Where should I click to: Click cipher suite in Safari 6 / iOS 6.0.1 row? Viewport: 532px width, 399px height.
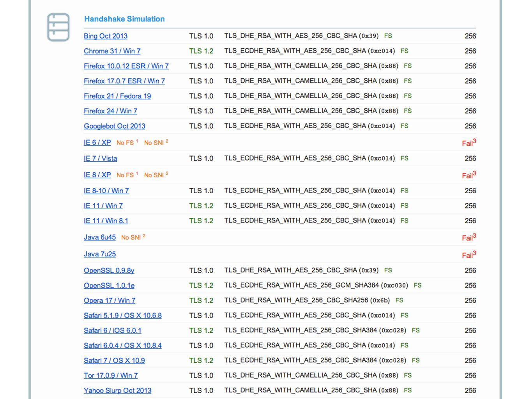pos(315,330)
